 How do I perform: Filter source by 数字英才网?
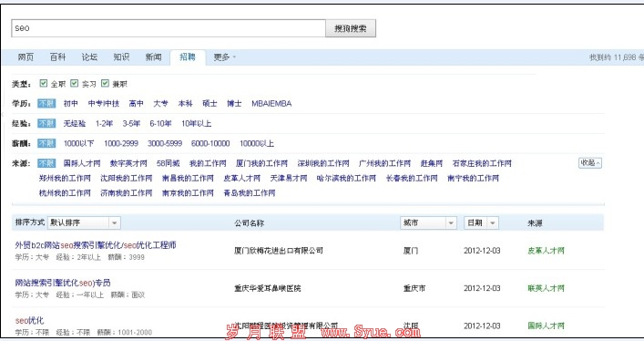[x=128, y=163]
